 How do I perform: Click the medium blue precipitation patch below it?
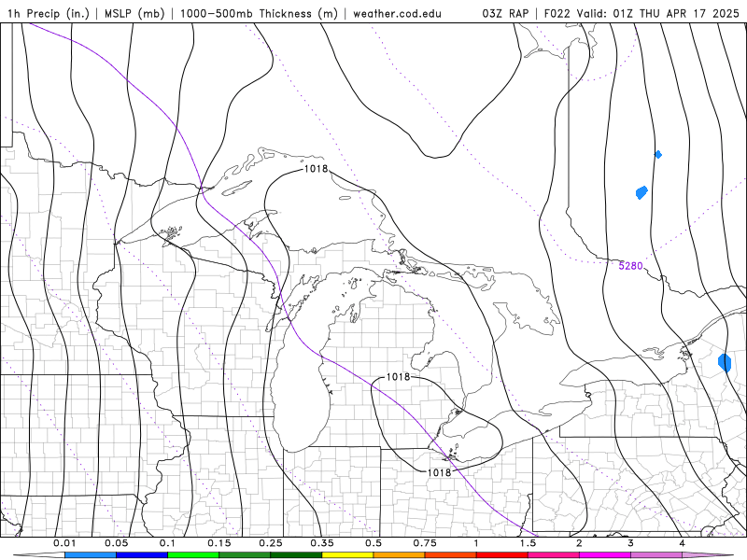[x=641, y=192]
